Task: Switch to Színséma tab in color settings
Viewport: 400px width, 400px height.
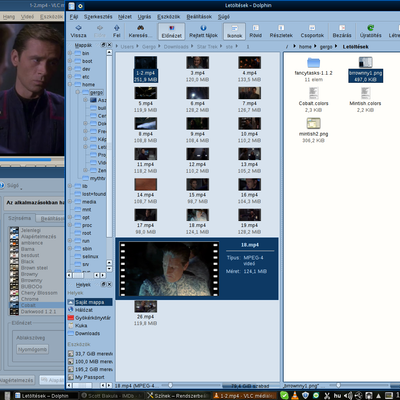Action: pos(19,218)
